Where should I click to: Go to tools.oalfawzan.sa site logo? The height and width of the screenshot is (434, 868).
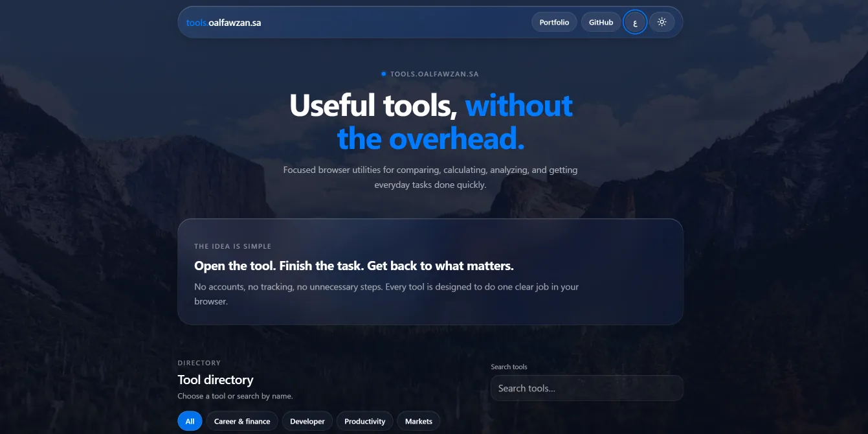(x=223, y=23)
